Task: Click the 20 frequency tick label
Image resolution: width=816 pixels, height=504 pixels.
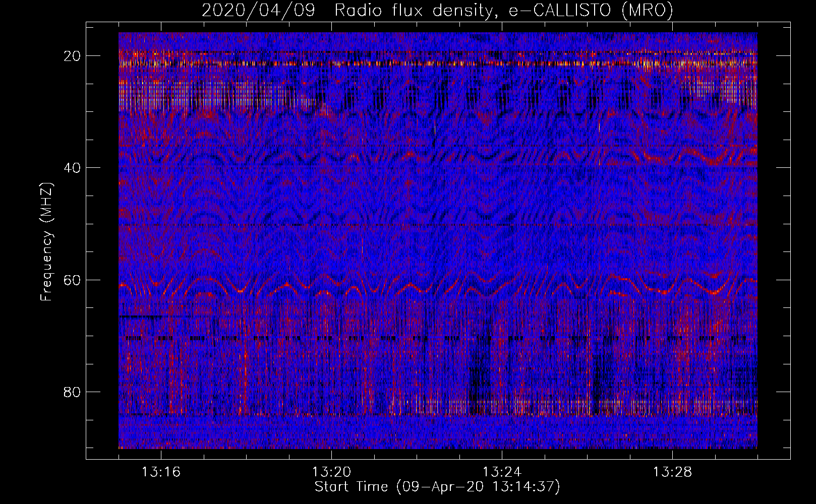Action: coord(73,55)
